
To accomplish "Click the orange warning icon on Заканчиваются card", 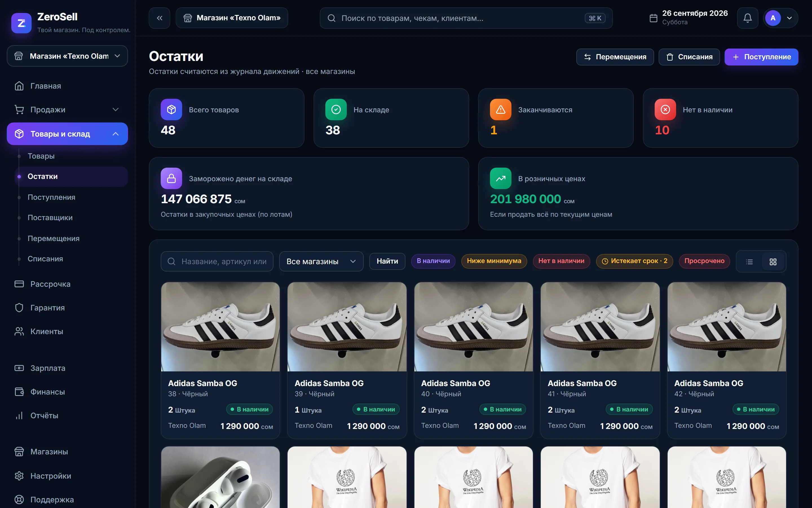I will 500,110.
